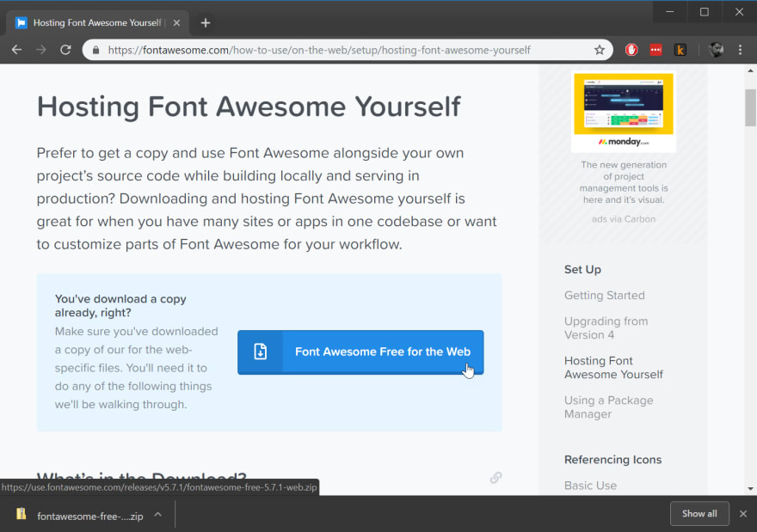Copy the section anchor link icon
The width and height of the screenshot is (757, 532).
[x=495, y=478]
